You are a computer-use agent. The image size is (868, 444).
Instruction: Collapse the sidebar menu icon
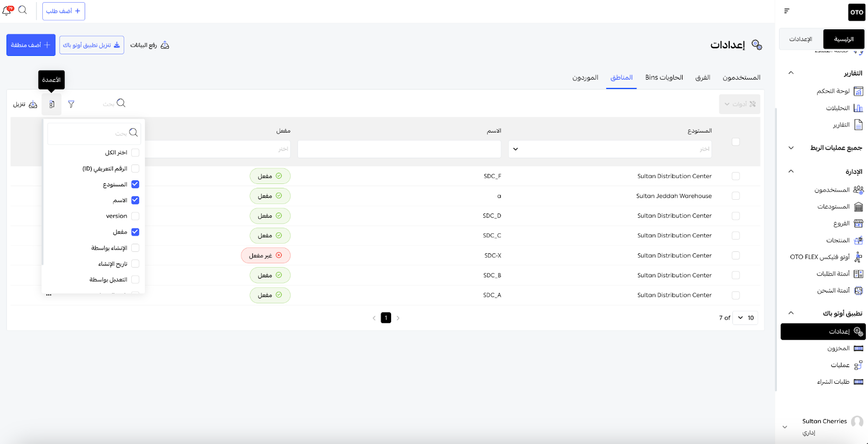point(787,11)
